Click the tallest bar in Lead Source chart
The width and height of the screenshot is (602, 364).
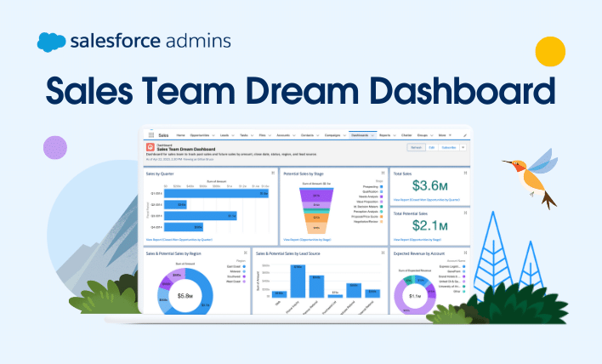[298, 281]
